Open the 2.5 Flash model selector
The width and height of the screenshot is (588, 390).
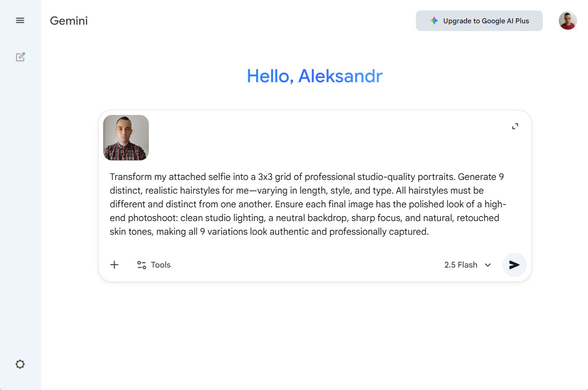click(x=461, y=265)
